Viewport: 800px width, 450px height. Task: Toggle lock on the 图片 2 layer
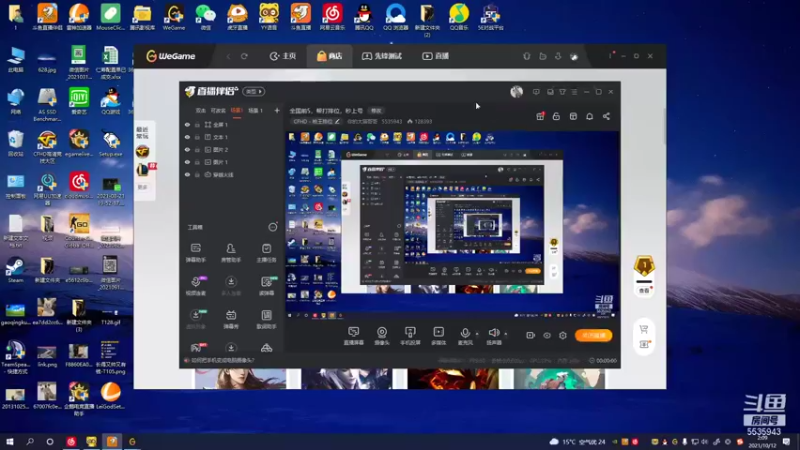(197, 149)
